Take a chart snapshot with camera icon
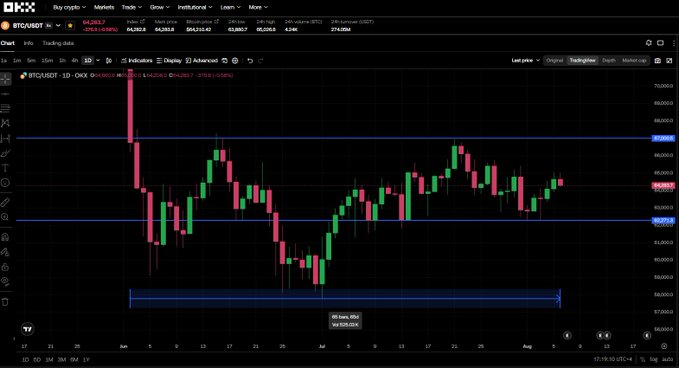 [x=657, y=61]
